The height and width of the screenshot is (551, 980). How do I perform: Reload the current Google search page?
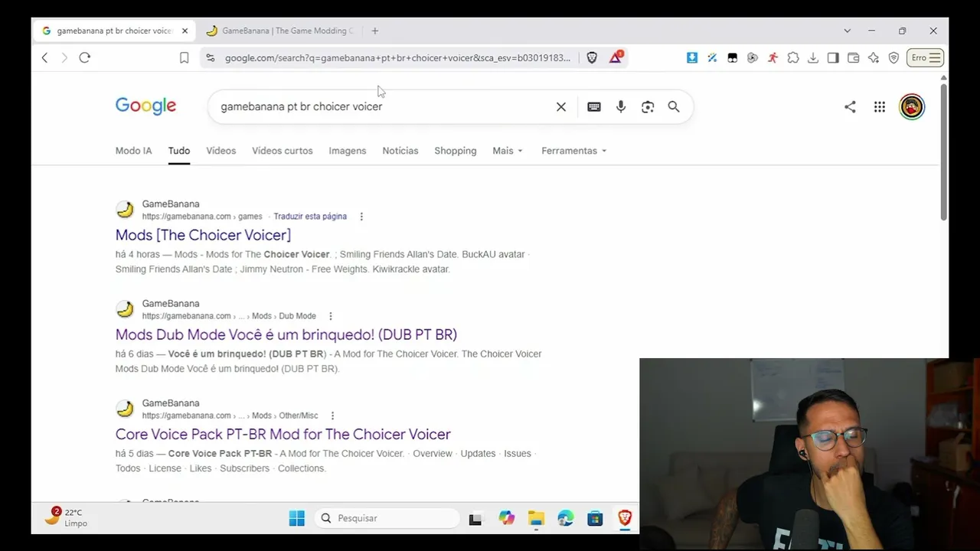coord(85,57)
